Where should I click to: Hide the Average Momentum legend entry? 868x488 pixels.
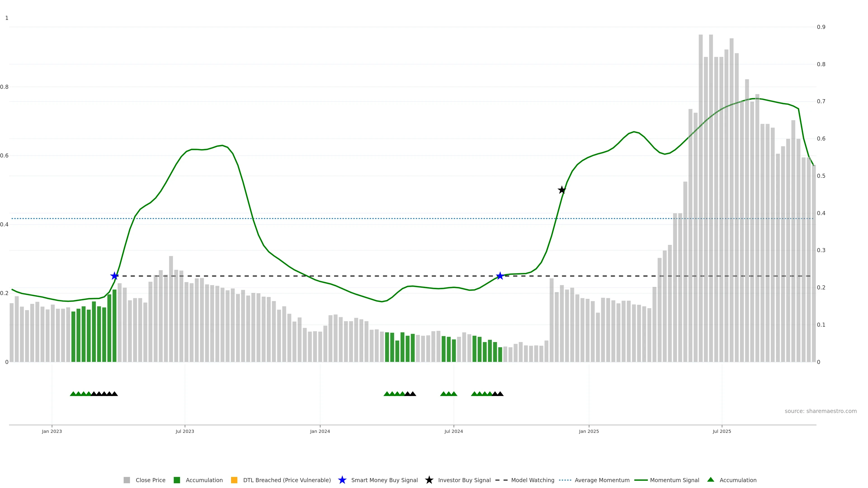(x=602, y=480)
